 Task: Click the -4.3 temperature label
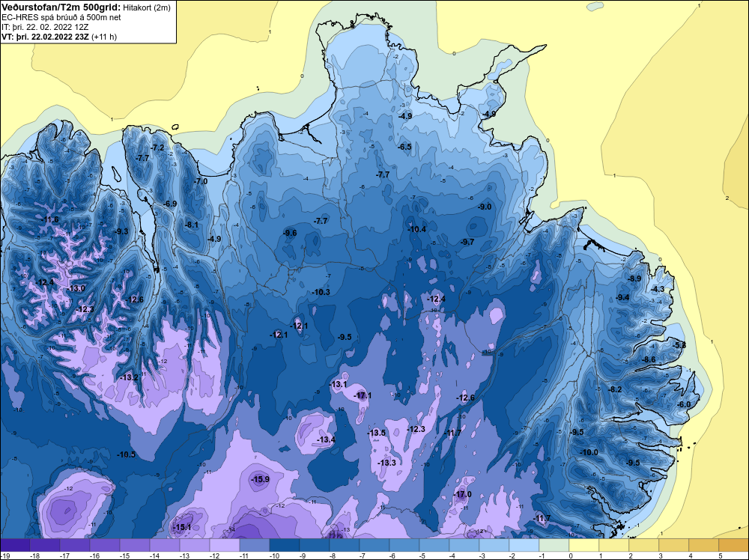pos(658,289)
